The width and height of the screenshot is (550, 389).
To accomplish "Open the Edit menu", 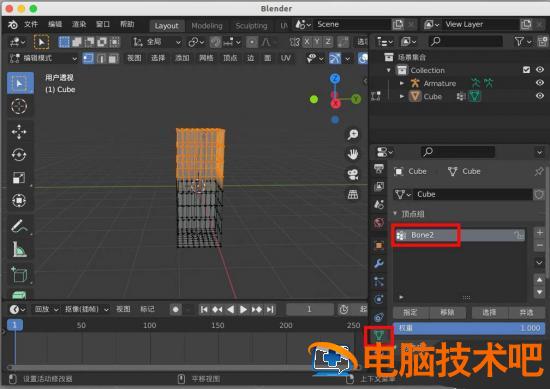I will tap(55, 24).
